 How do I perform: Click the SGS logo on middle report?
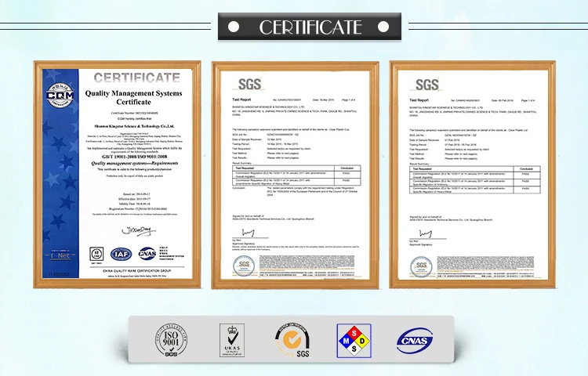(x=249, y=84)
